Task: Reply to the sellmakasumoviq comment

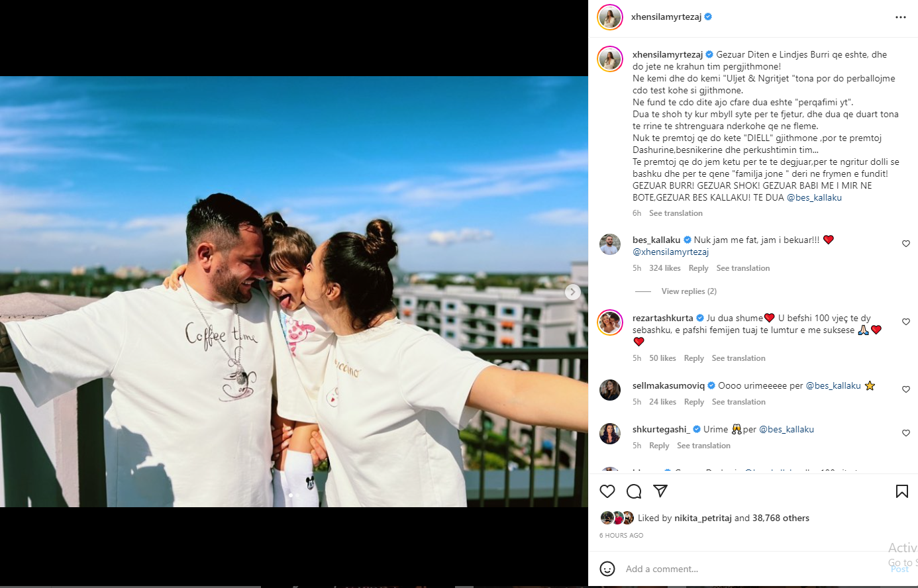Action: coord(693,402)
